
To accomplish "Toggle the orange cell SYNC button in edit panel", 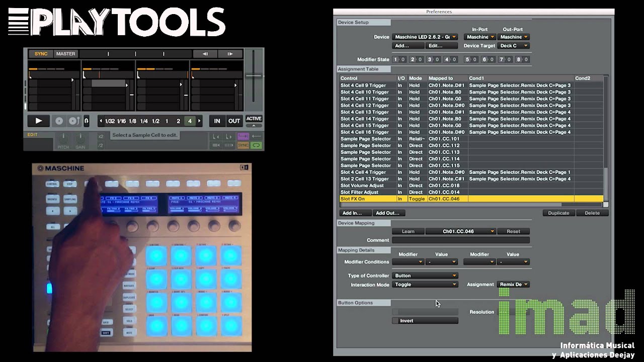I will tap(243, 145).
